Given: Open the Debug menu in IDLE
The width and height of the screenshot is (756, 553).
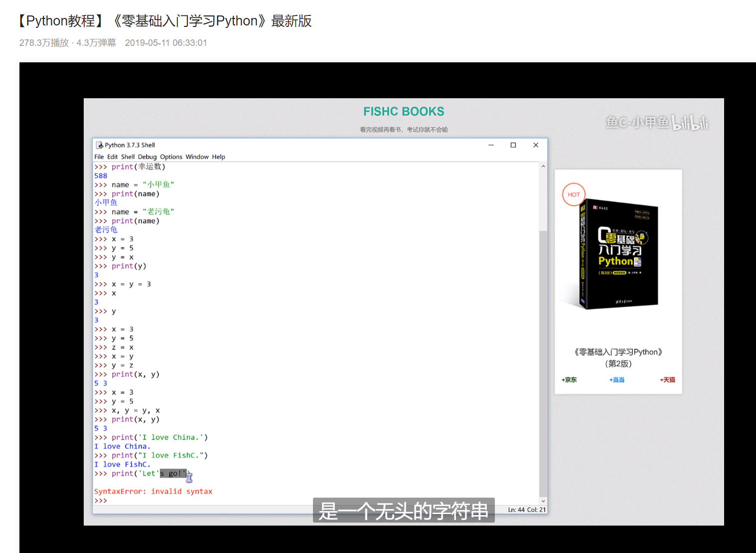Looking at the screenshot, I should click(x=148, y=157).
